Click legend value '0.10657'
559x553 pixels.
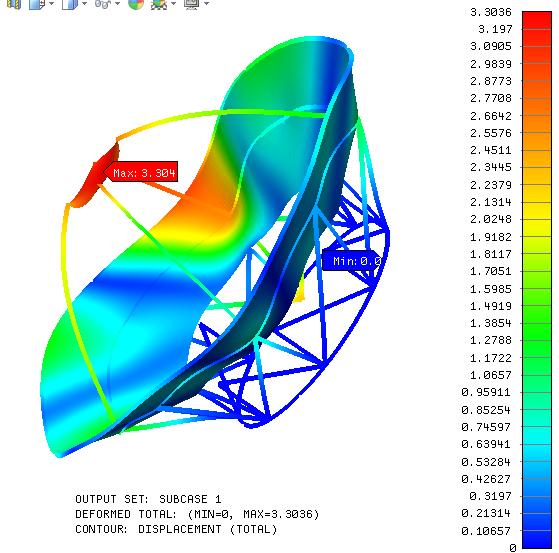click(486, 531)
